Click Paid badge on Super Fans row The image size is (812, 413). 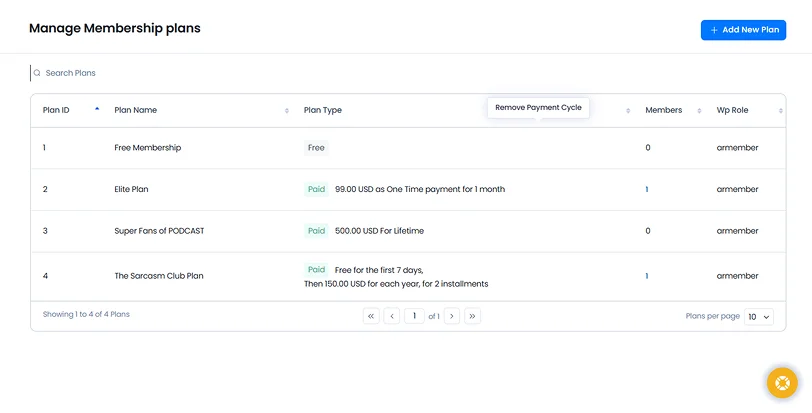tap(316, 231)
